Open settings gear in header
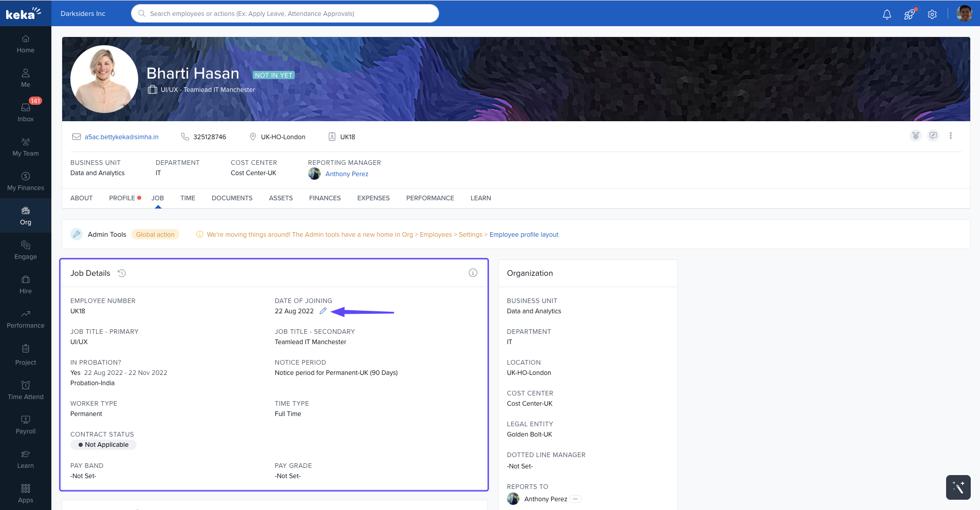This screenshot has width=980, height=510. pos(932,14)
